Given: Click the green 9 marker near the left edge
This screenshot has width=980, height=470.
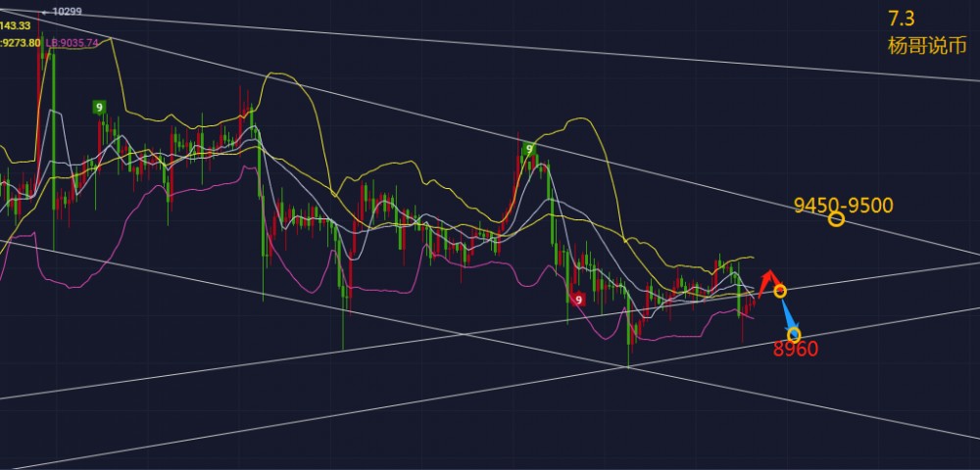Looking at the screenshot, I should click(99, 107).
